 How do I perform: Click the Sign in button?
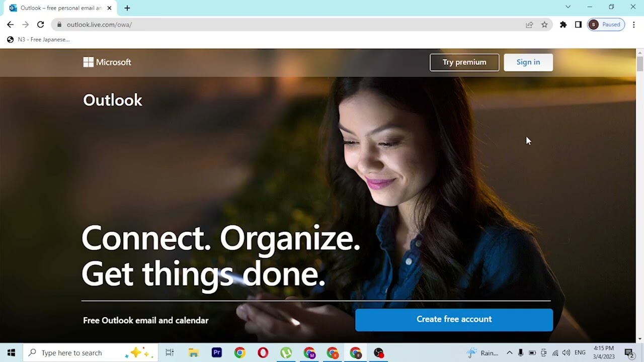[x=528, y=62]
